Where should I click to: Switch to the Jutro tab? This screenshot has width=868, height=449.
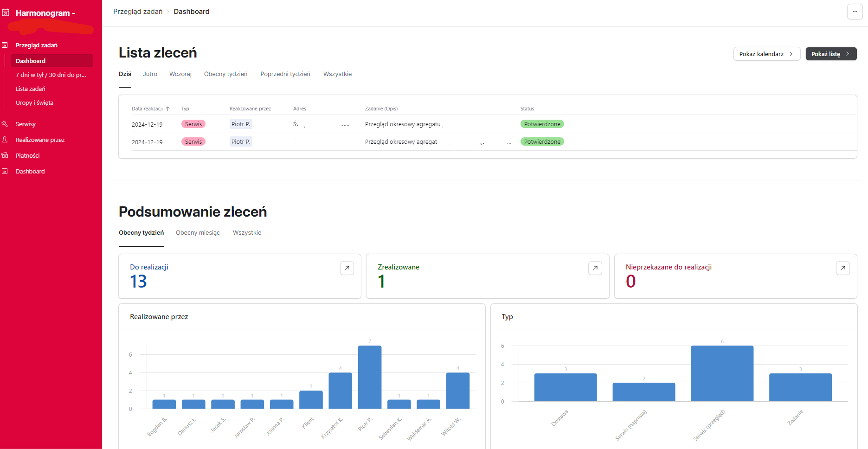pos(150,74)
